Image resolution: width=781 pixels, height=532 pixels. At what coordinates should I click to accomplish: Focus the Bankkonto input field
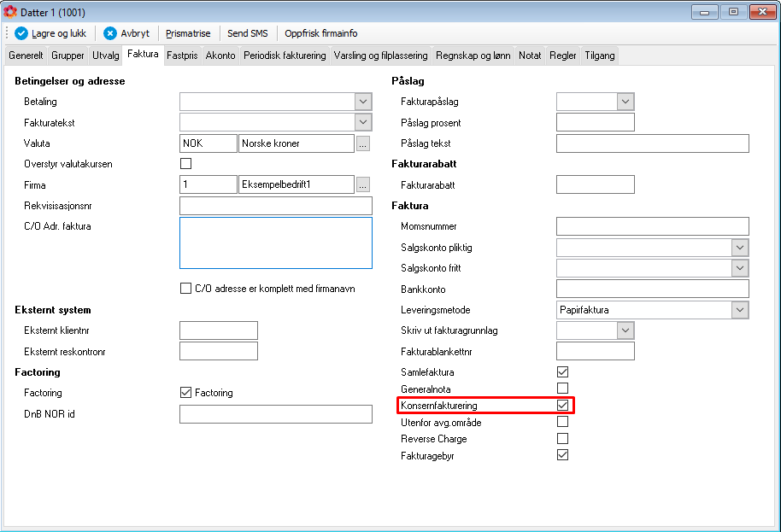[x=653, y=289]
